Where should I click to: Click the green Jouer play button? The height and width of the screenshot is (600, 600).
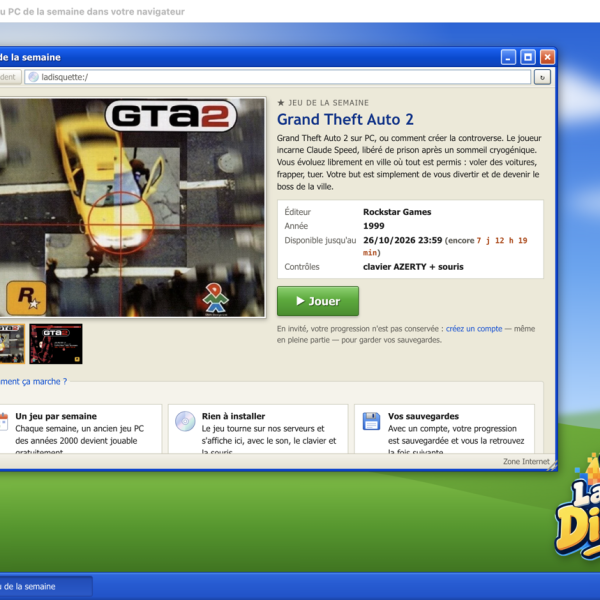[x=318, y=301]
